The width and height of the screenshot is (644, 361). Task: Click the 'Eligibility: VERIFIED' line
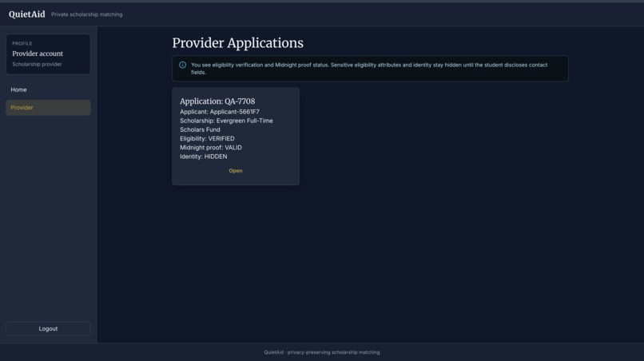pyautogui.click(x=207, y=138)
